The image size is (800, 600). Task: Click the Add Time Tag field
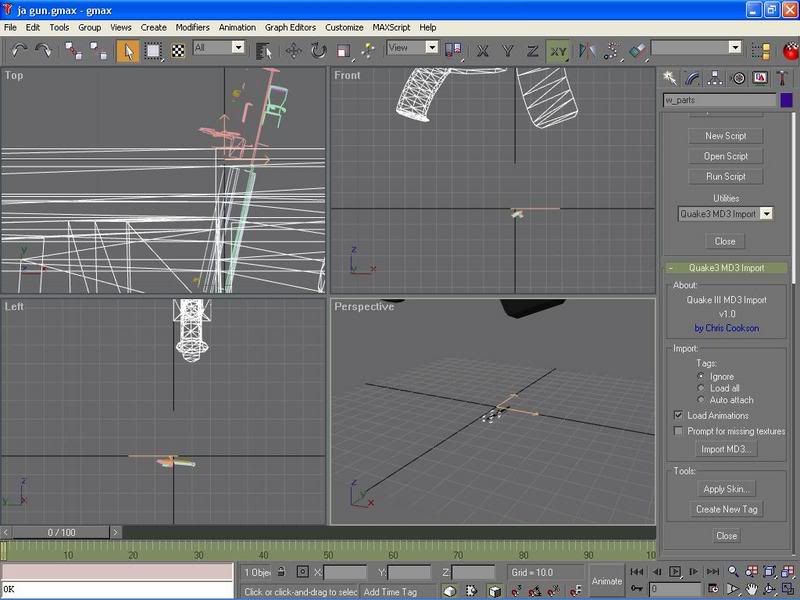click(x=397, y=592)
